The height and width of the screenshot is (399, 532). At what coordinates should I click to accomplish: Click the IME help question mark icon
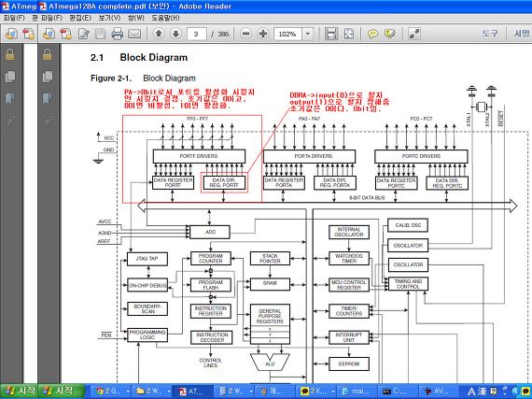coord(494,392)
